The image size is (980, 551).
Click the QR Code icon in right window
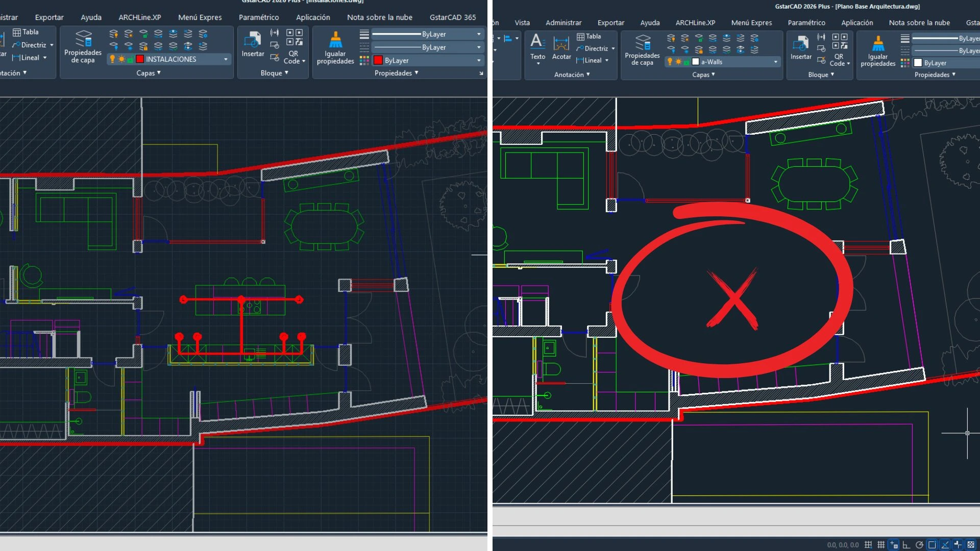[x=840, y=41]
